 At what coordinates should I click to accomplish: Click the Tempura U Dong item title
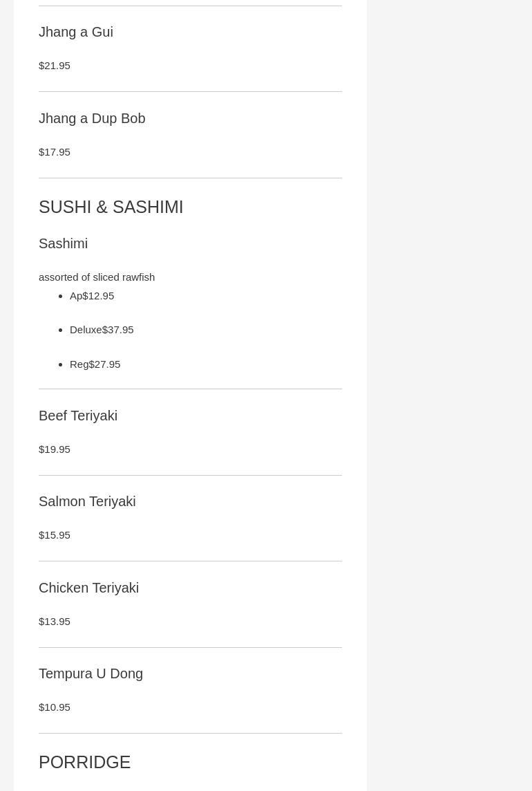(91, 673)
